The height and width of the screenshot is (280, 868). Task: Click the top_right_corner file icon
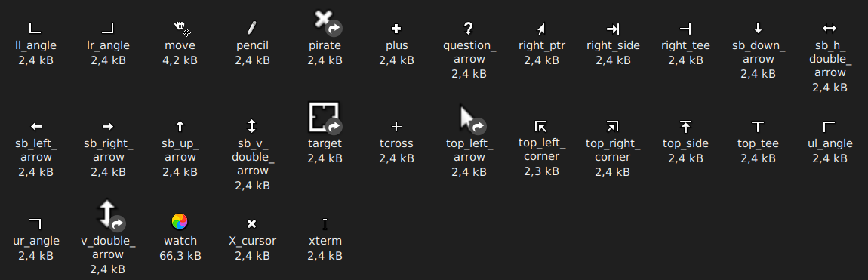point(613,127)
